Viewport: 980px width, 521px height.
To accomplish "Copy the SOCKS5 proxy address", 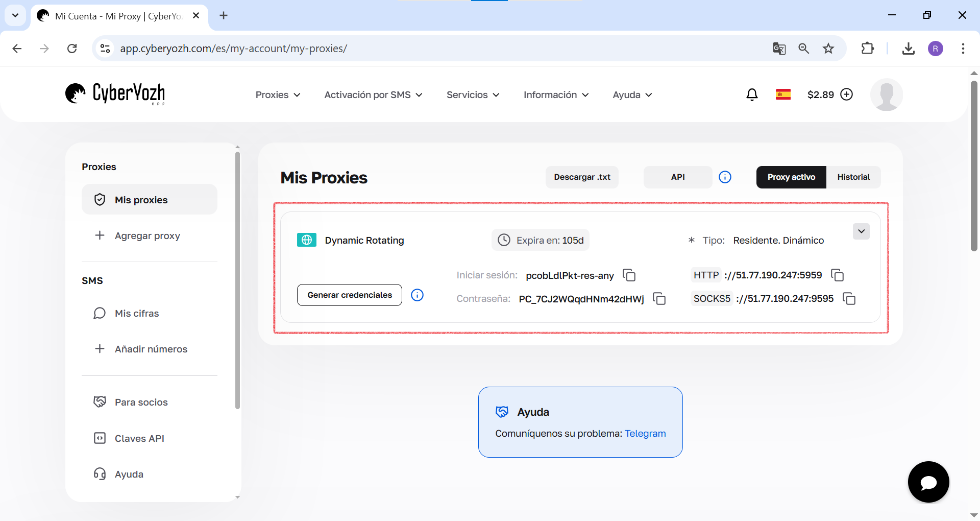I will [849, 299].
